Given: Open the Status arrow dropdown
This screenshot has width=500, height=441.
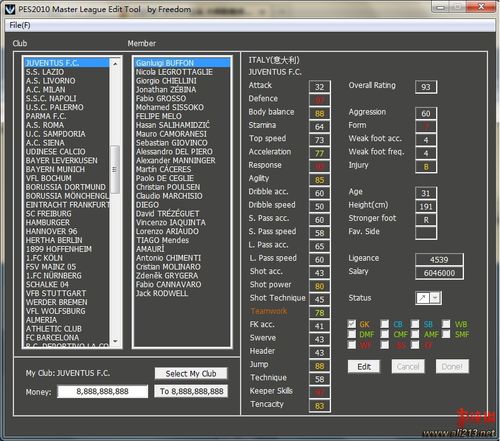Looking at the screenshot, I should (x=435, y=298).
